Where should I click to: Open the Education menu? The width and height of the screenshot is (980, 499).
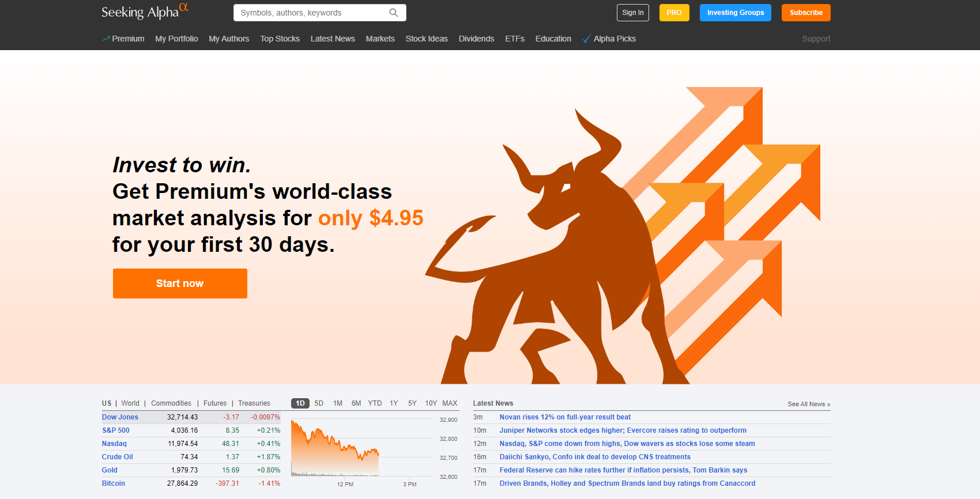[553, 39]
